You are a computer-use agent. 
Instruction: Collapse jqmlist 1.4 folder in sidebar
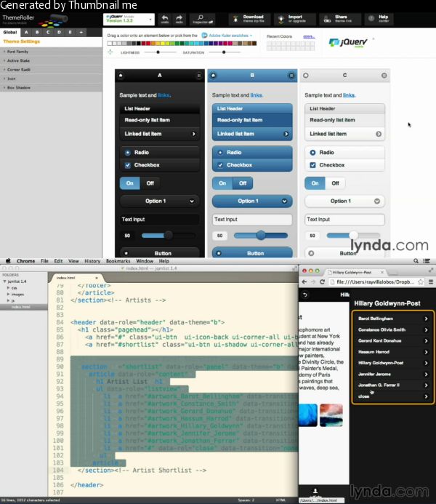click(x=5, y=281)
